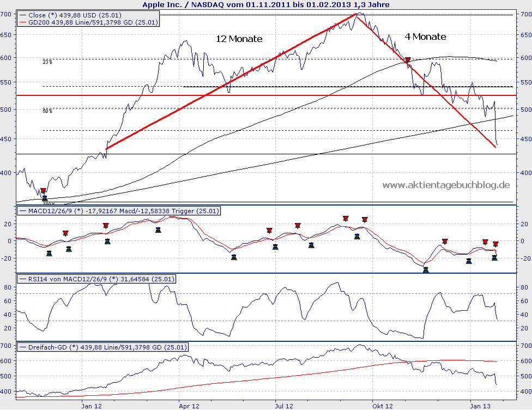This screenshot has width=532, height=410.
Task: Click green buy marker at price chart bottom-left
Action: pos(45,198)
